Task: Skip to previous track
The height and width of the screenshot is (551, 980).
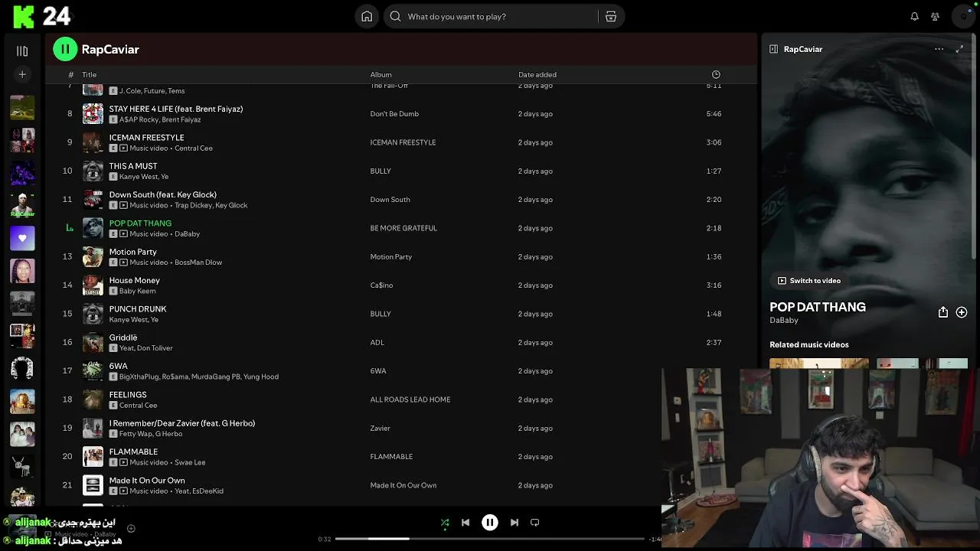Action: pos(465,523)
